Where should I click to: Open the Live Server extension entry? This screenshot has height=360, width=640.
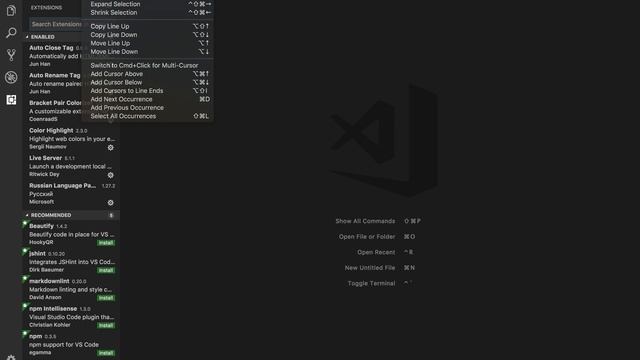pos(71,166)
